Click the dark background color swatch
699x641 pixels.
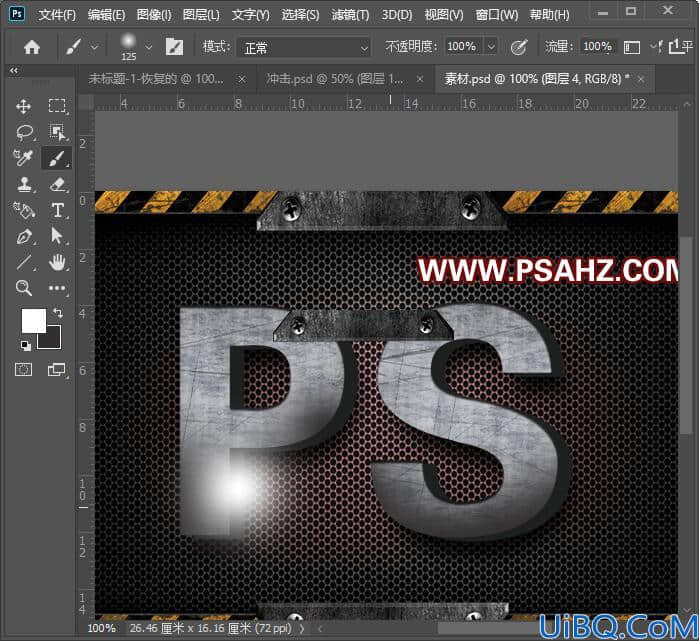coord(53,340)
